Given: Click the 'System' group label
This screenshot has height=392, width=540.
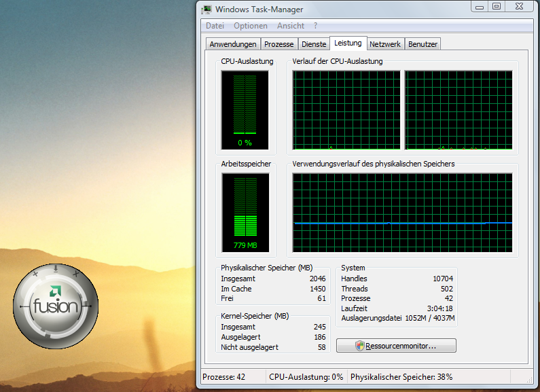Looking at the screenshot, I should click(x=353, y=268).
